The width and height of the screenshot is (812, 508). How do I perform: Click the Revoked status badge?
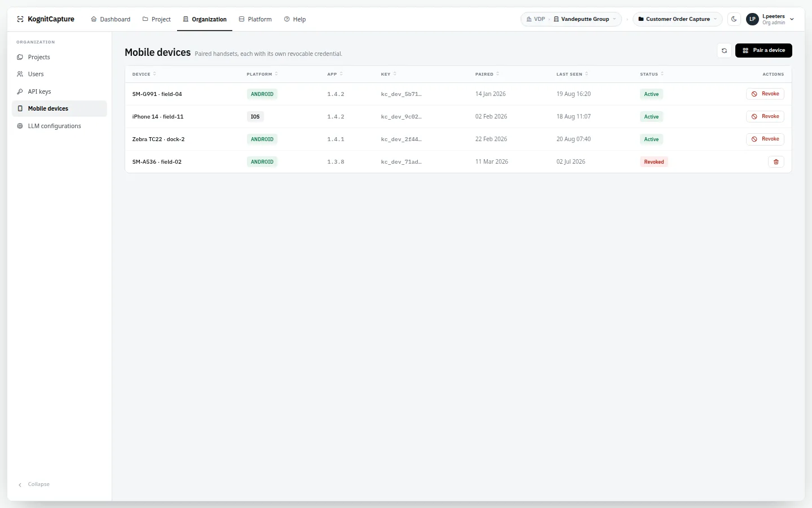(x=654, y=162)
